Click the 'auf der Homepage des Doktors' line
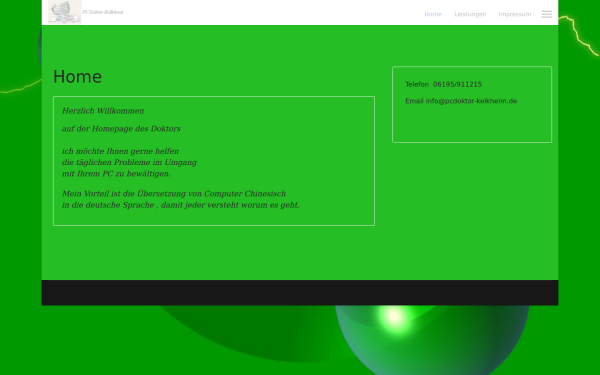The width and height of the screenshot is (600, 375). coord(121,129)
